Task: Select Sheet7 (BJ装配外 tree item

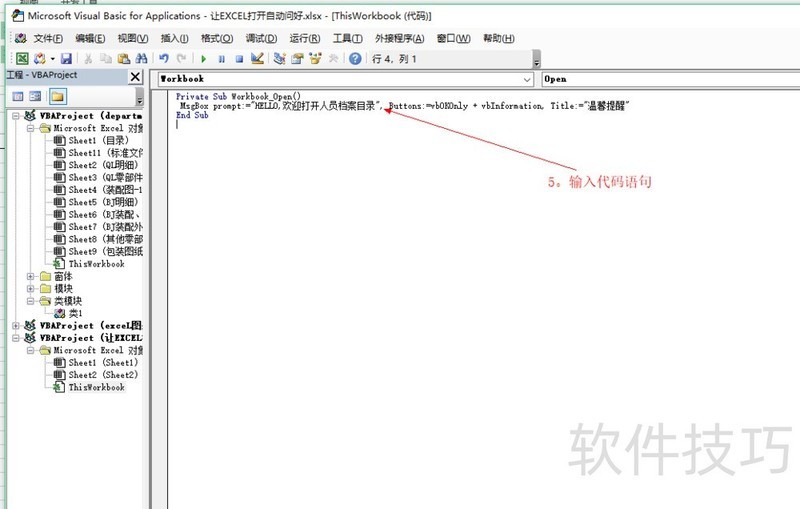Action: point(106,226)
